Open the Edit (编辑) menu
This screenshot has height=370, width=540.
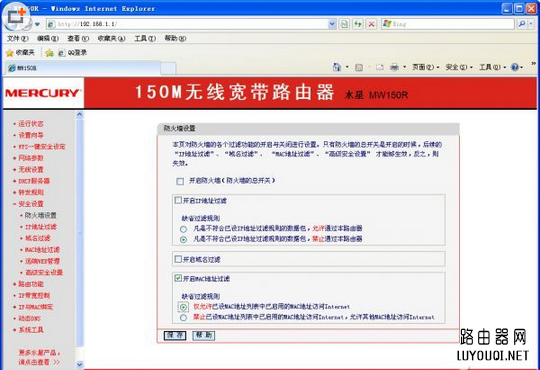tap(48, 38)
